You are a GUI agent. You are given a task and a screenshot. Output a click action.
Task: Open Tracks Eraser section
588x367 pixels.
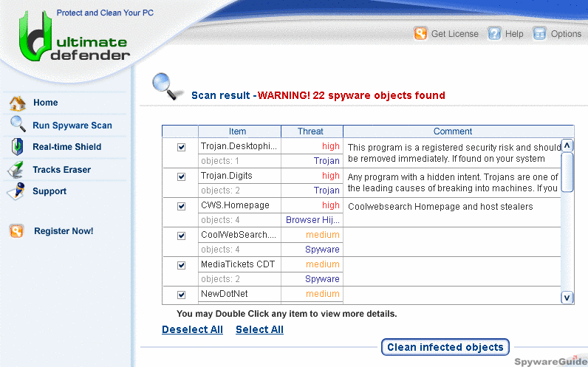(61, 169)
